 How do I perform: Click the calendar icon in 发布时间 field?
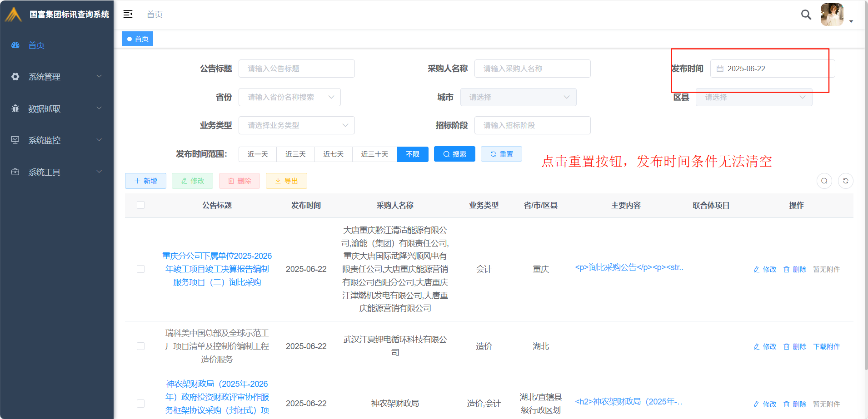[x=720, y=69]
